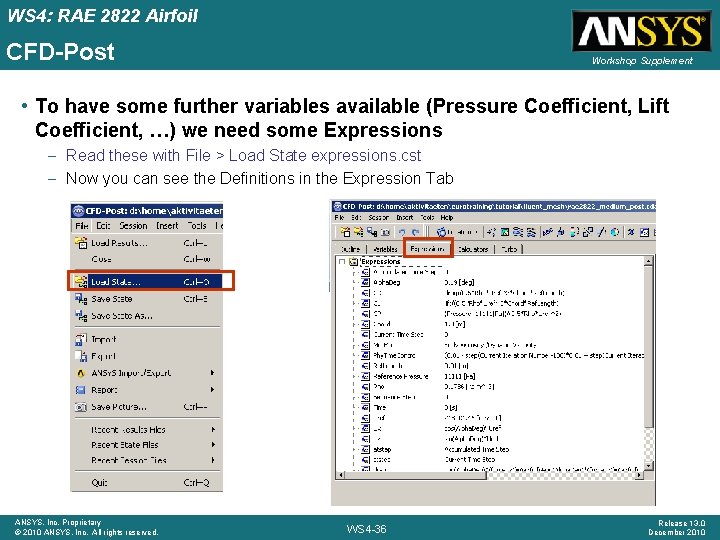
Task: Choose Export from the File menu
Action: (146, 356)
